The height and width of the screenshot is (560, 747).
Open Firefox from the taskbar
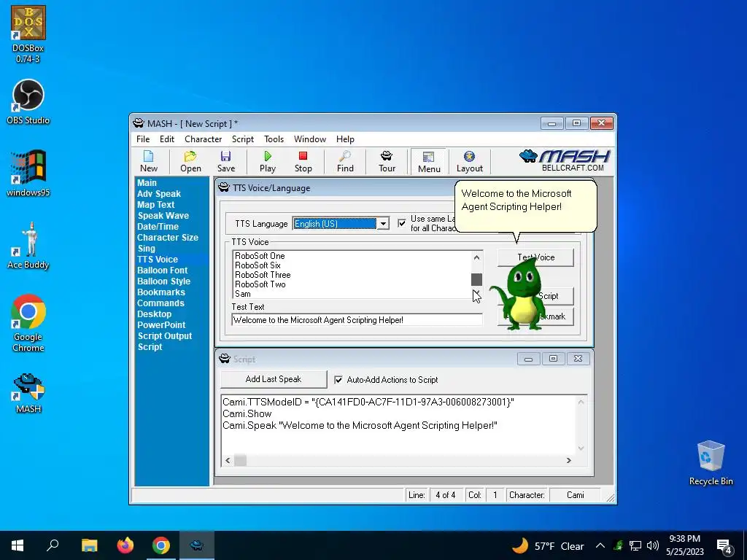(125, 545)
